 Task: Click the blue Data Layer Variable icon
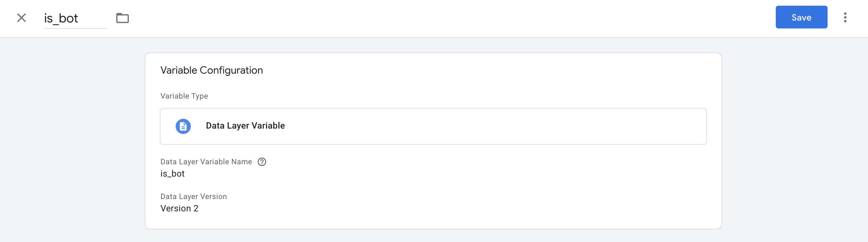point(183,126)
